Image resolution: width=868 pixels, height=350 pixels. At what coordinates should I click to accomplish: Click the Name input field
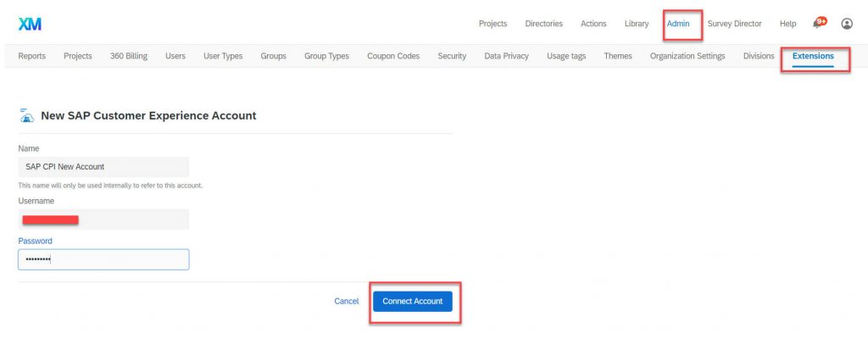tap(103, 167)
